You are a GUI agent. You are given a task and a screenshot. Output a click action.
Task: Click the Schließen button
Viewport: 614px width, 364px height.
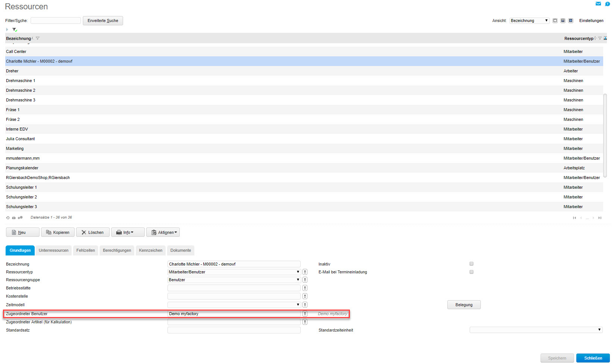(593, 358)
